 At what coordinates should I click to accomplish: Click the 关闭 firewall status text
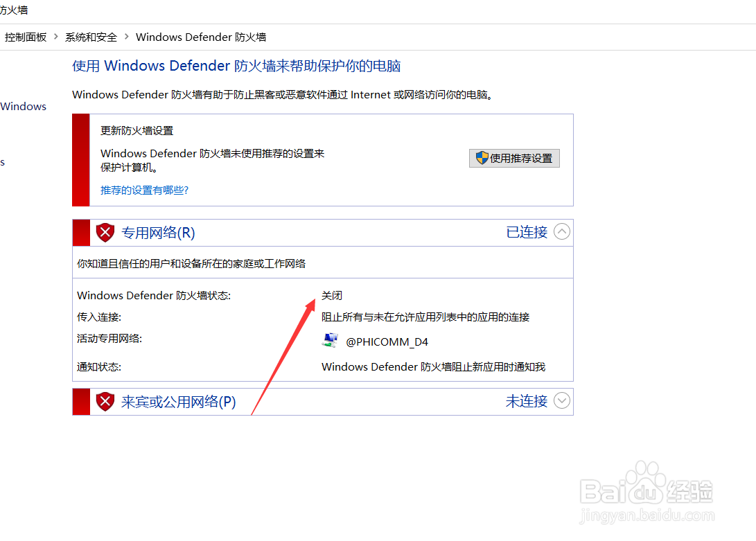click(332, 295)
